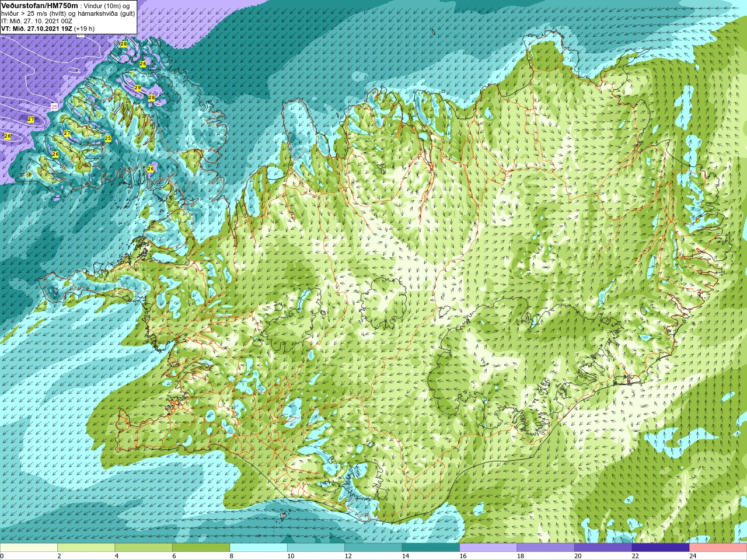Click the legend scale number "2"
This screenshot has height=560, width=747.
click(59, 556)
